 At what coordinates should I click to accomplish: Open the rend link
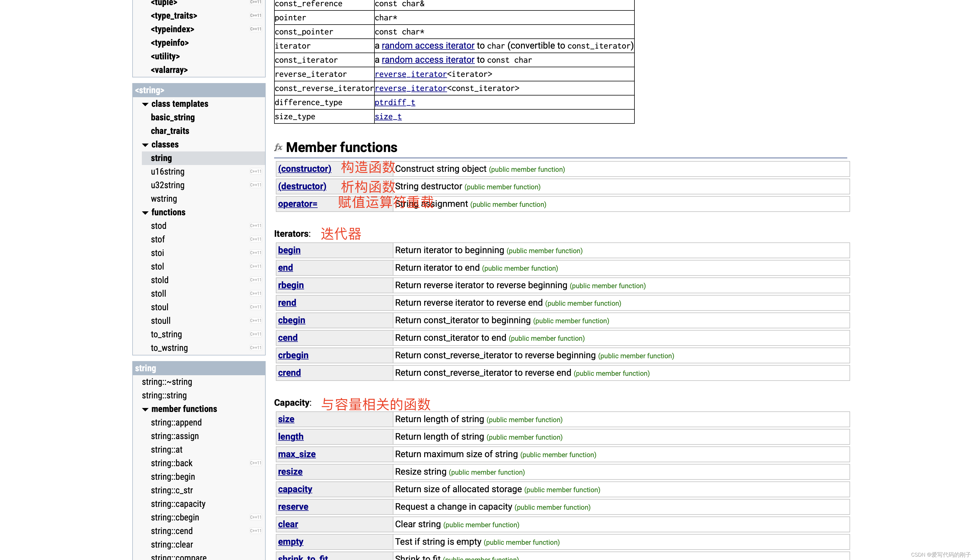tap(287, 303)
